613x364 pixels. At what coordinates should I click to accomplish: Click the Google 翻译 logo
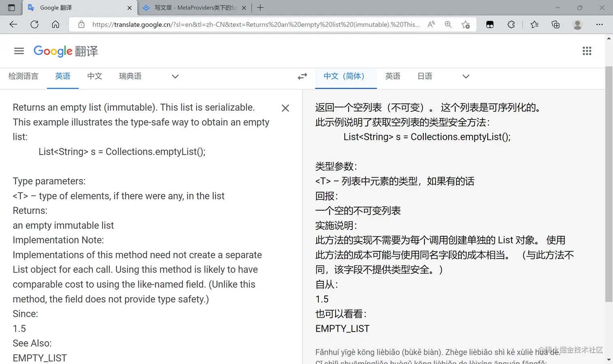tap(66, 51)
